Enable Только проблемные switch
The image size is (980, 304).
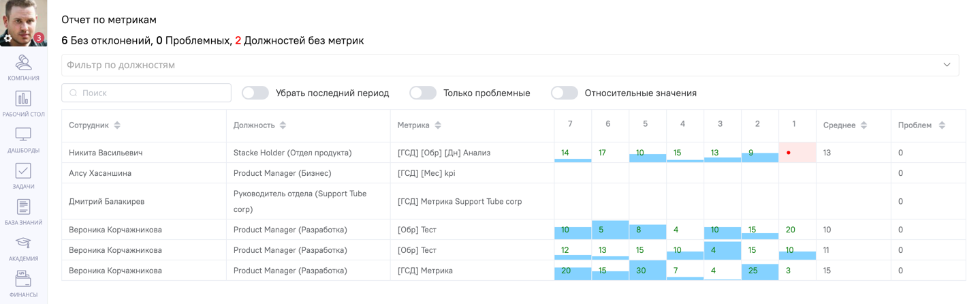coord(423,93)
